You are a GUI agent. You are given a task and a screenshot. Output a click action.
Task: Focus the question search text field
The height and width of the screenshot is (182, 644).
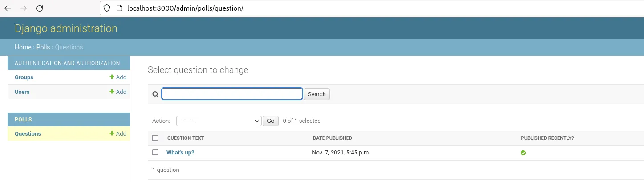click(x=232, y=94)
